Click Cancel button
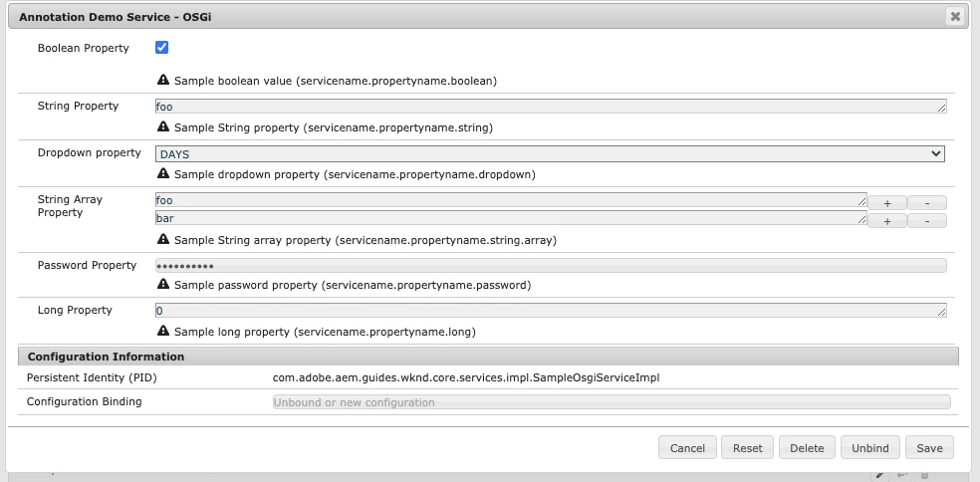This screenshot has width=980, height=482. 687,447
